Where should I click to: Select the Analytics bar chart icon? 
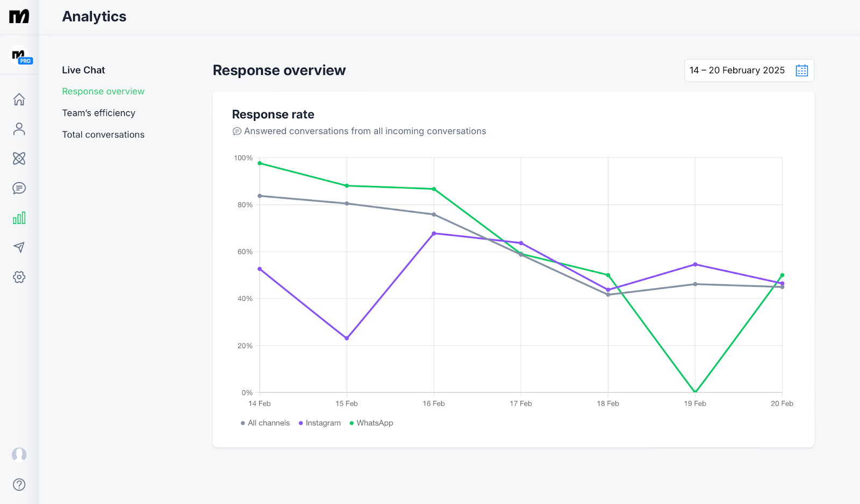click(19, 218)
